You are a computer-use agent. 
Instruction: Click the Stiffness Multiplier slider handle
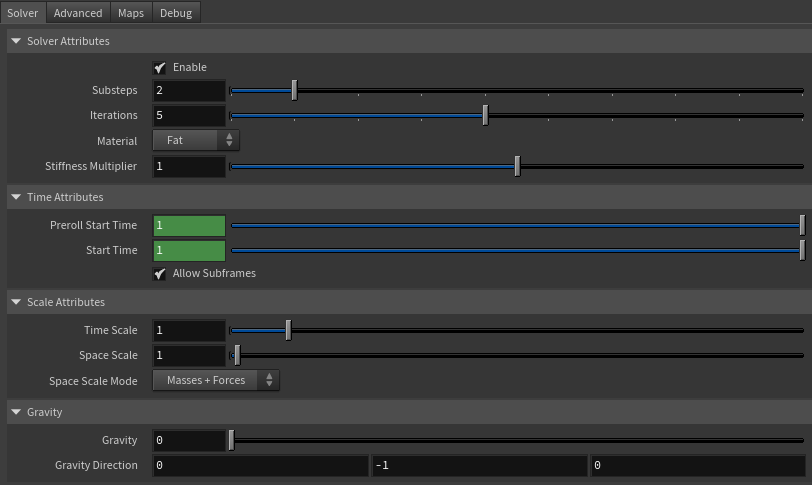pyautogui.click(x=517, y=166)
